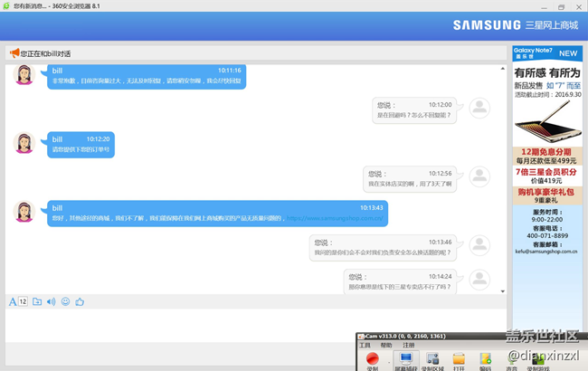Click bill's 10:12:20 message bubble
Viewport: 588px width, 371px height.
click(81, 145)
